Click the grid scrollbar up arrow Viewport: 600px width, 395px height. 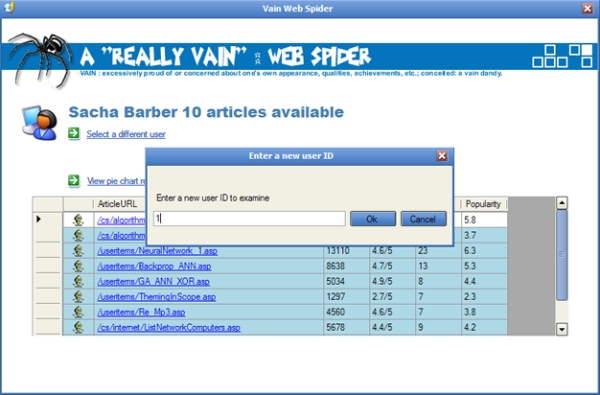tap(561, 203)
